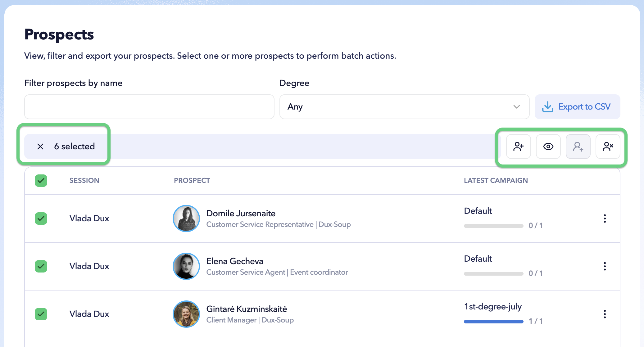644x347 pixels.
Task: Uncheck Gintarė Kuzminskaitė's row checkbox
Action: coord(41,314)
